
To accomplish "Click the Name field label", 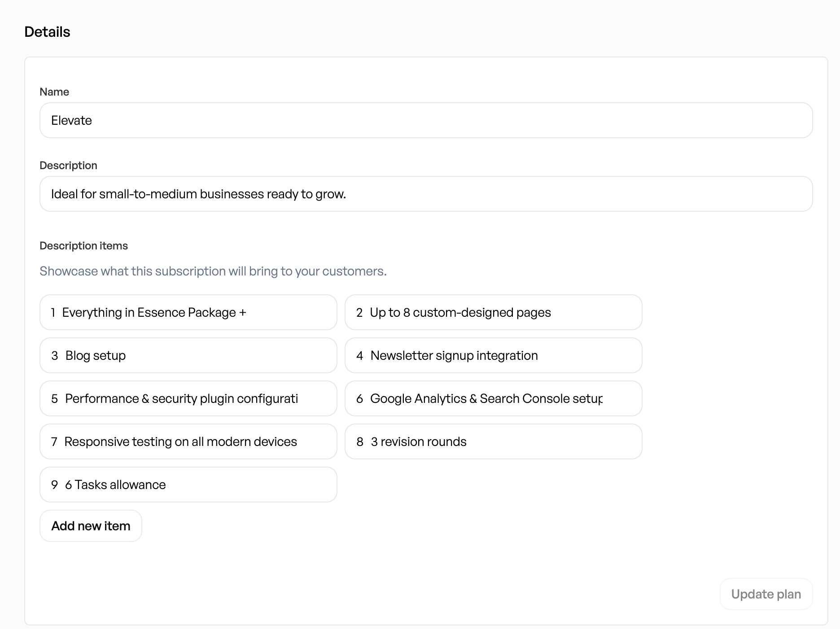I will [x=54, y=92].
